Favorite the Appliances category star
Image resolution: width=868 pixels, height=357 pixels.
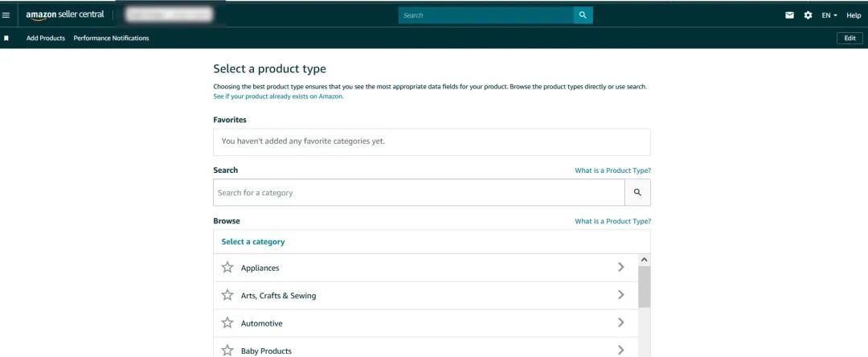tap(227, 268)
